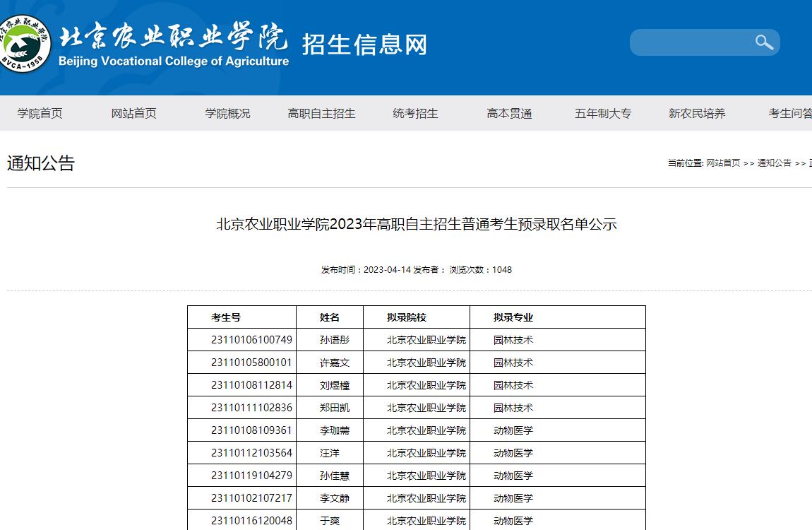Click the name 刘煜橦
Image resolution: width=812 pixels, height=530 pixels.
335,385
